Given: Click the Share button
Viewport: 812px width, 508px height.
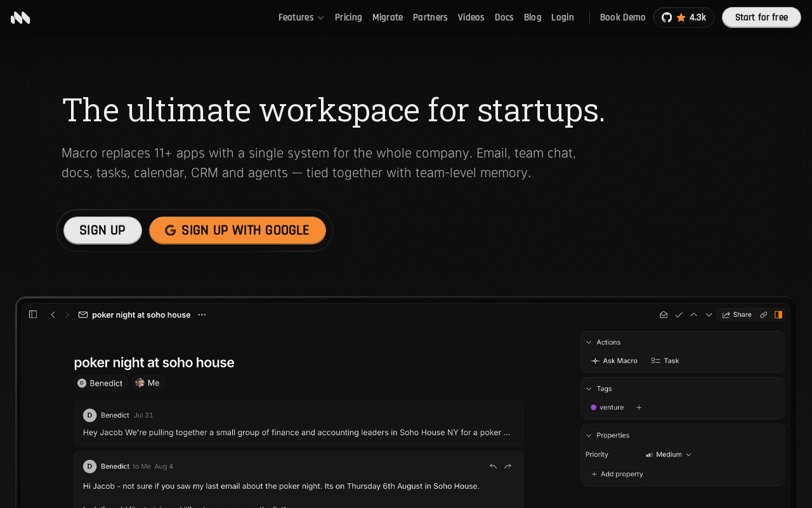Looking at the screenshot, I should coord(737,314).
